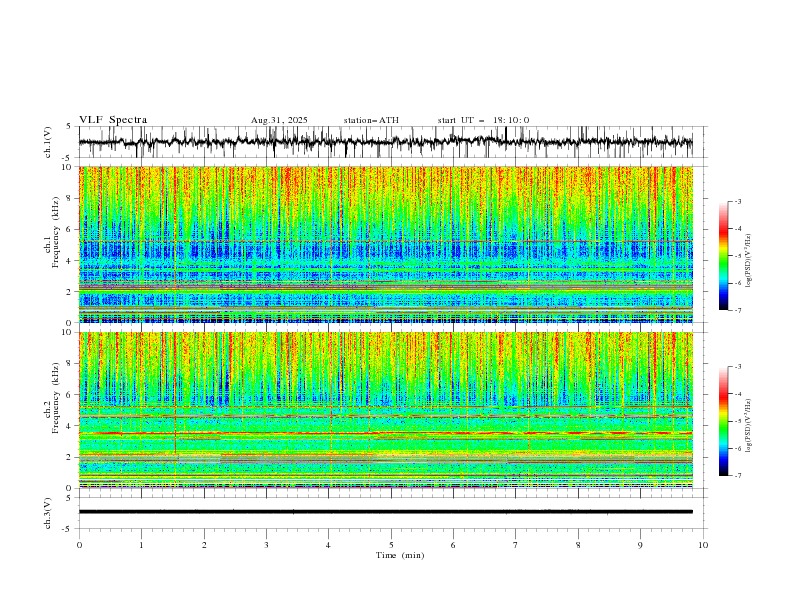Click the 'ch.3(V)' axis label
The height and width of the screenshot is (612, 792).
(x=48, y=513)
